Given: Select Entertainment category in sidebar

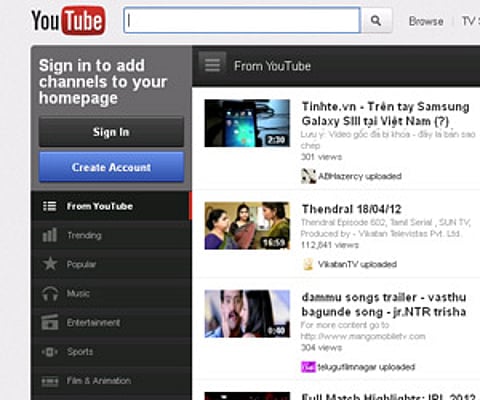Looking at the screenshot, I should (111, 322).
